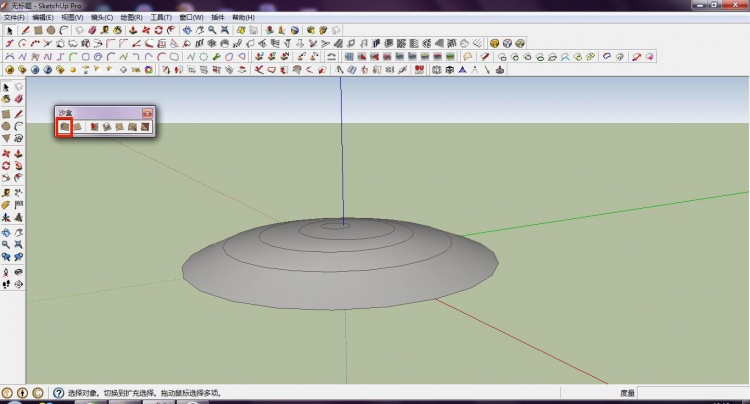Viewport: 750px width, 404px height.
Task: Click the Google Earth globe preview icon
Action: pos(295,30)
